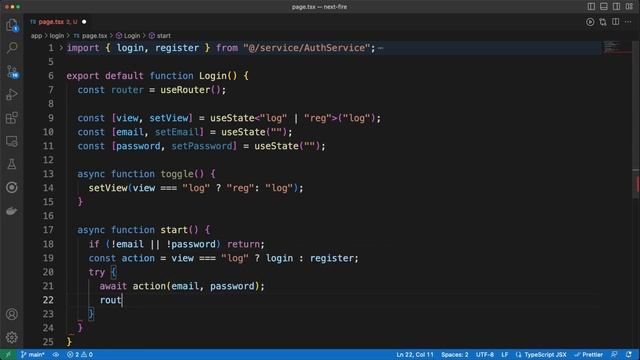The image size is (640, 360).
Task: Click the eye watch icon in status bar
Action: point(56,354)
